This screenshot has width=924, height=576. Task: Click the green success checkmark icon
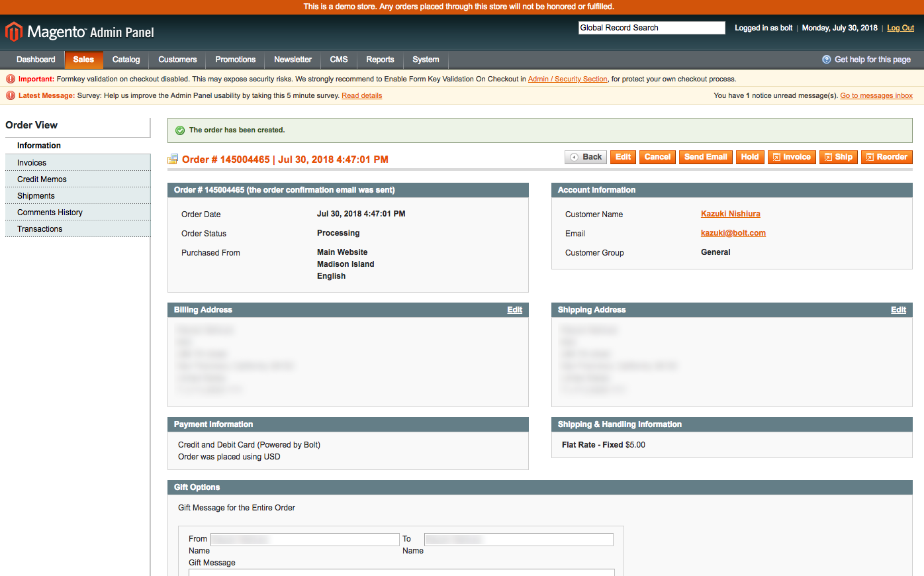[180, 130]
